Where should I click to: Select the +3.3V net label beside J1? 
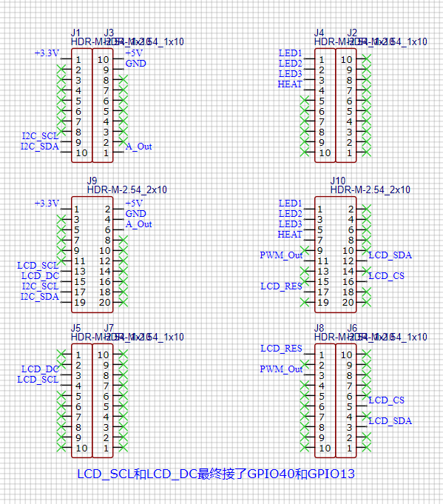pyautogui.click(x=47, y=53)
